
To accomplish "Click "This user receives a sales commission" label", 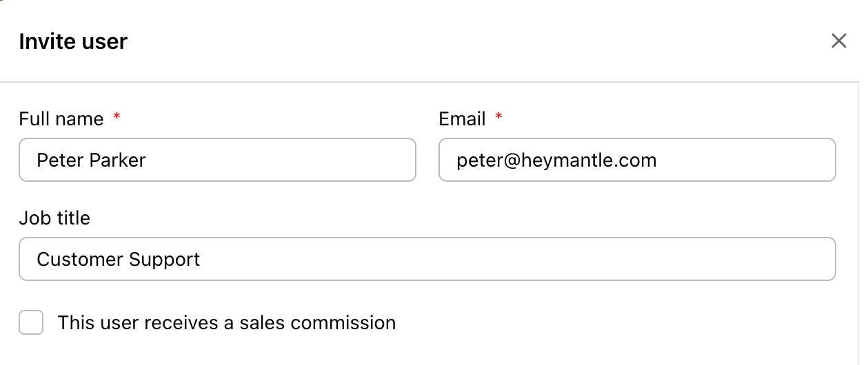I will click(226, 322).
